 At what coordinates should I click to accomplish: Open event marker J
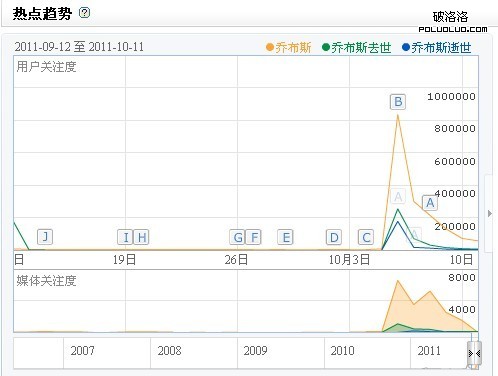[45, 237]
